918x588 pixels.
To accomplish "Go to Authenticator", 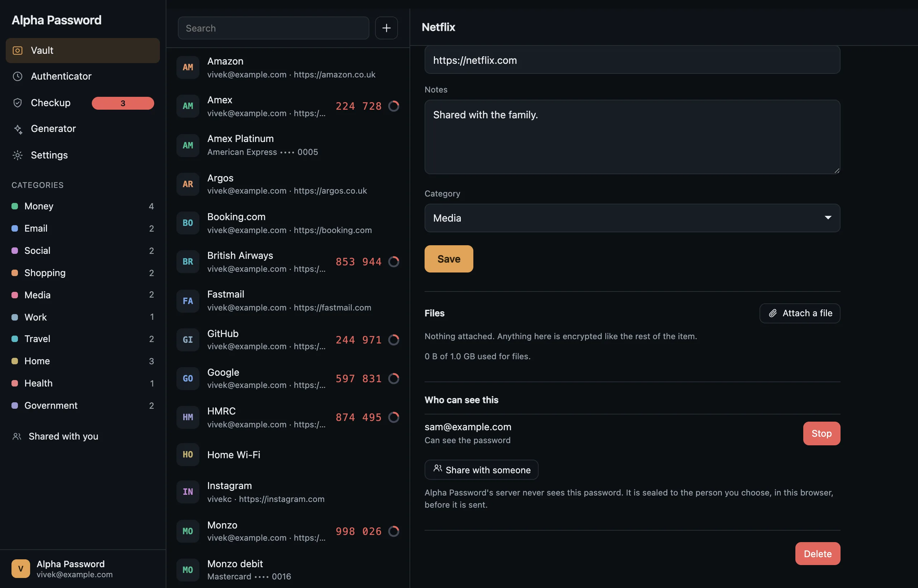I will [x=83, y=76].
